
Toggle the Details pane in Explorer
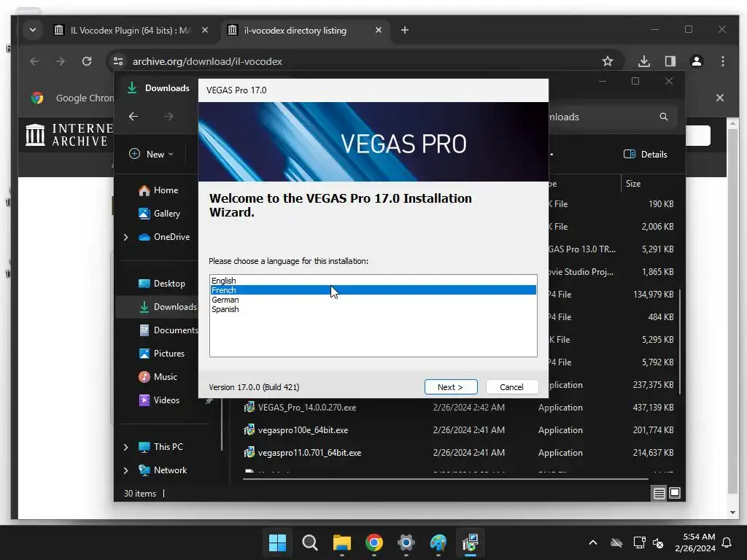[x=646, y=155]
